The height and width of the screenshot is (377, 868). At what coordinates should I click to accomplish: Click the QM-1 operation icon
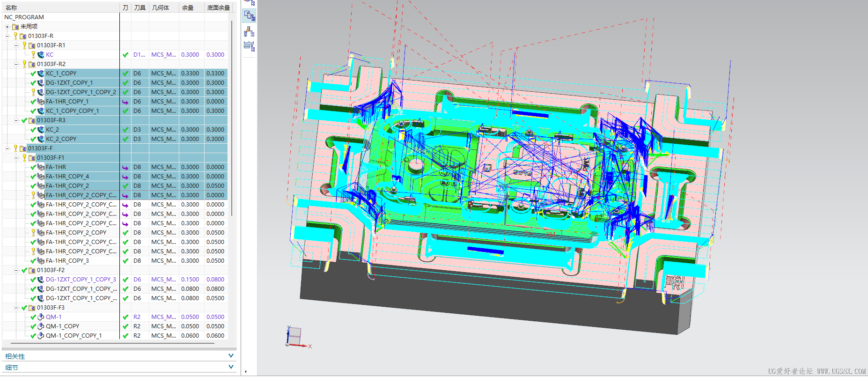[x=41, y=317]
